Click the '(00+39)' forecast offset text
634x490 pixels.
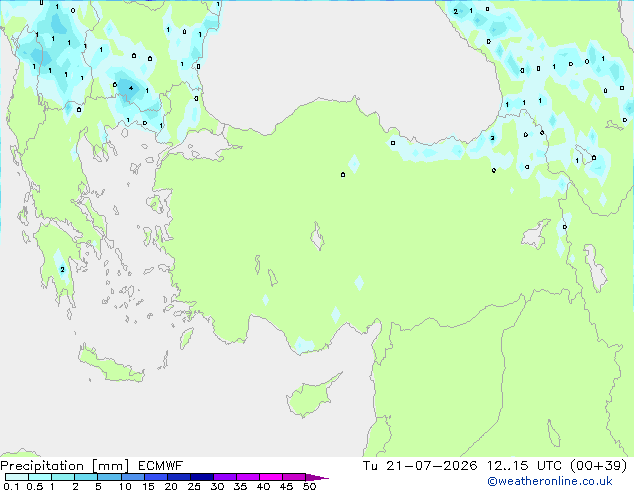click(598, 466)
